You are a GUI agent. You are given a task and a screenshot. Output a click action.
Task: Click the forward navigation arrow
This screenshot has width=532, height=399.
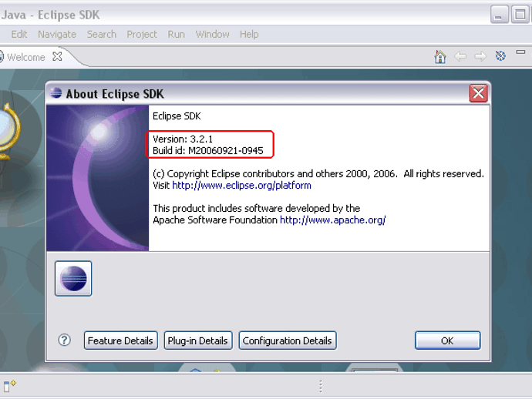click(480, 56)
